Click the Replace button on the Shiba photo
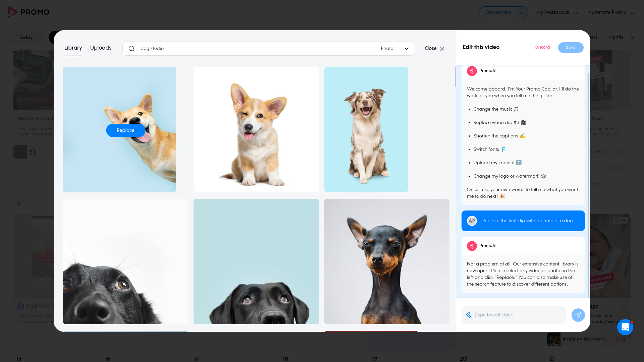Screen dimensions: 644x362 [125, 130]
